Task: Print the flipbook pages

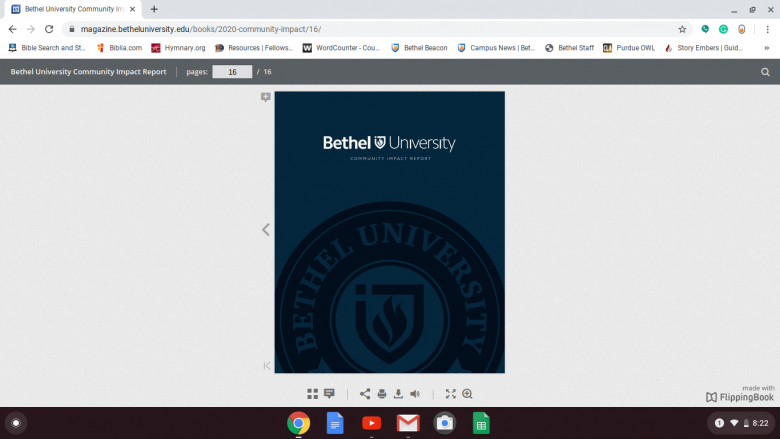Action: pyautogui.click(x=382, y=394)
